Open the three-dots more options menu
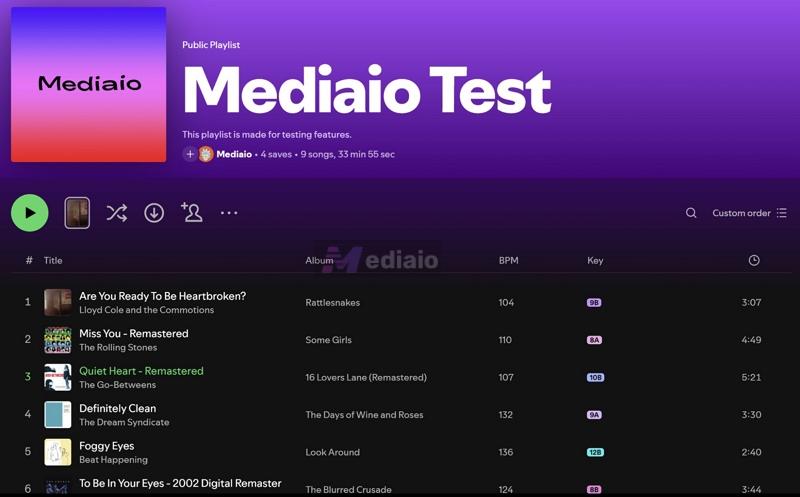Screen dimensions: 800x497 [x=229, y=213]
